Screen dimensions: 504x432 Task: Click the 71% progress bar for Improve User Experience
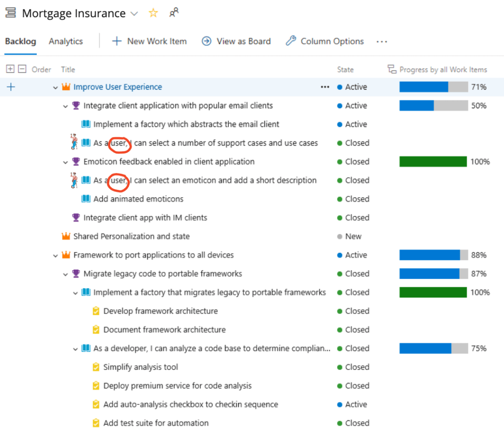click(433, 87)
